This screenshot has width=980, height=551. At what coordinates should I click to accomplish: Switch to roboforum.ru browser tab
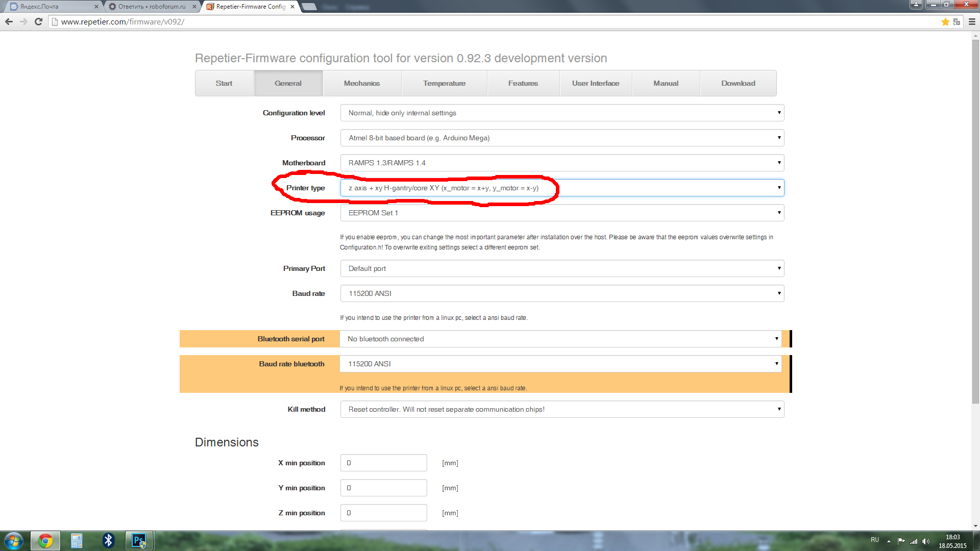(152, 7)
